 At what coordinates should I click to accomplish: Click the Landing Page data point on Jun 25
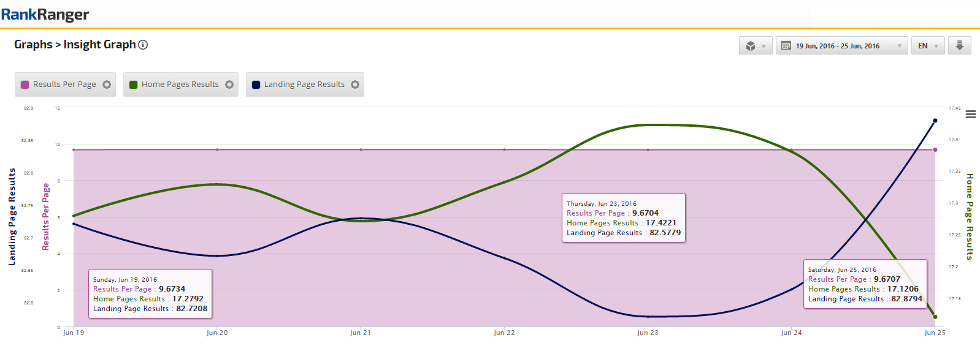935,121
